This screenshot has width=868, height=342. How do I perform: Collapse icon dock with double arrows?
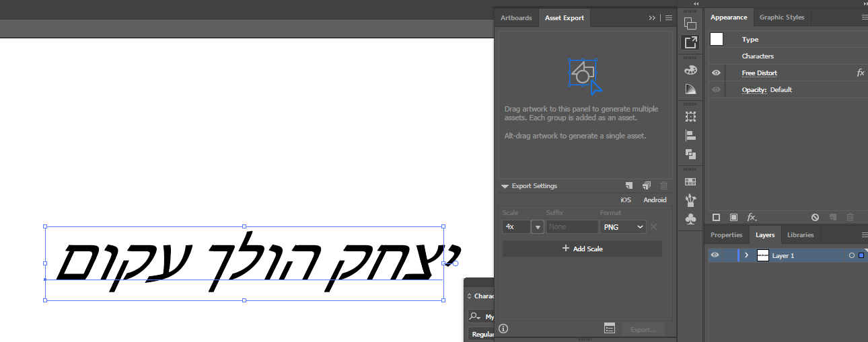pos(696,4)
